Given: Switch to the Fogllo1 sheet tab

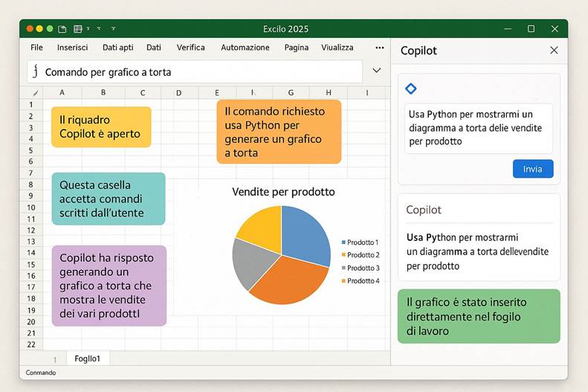Looking at the screenshot, I should tap(88, 359).
